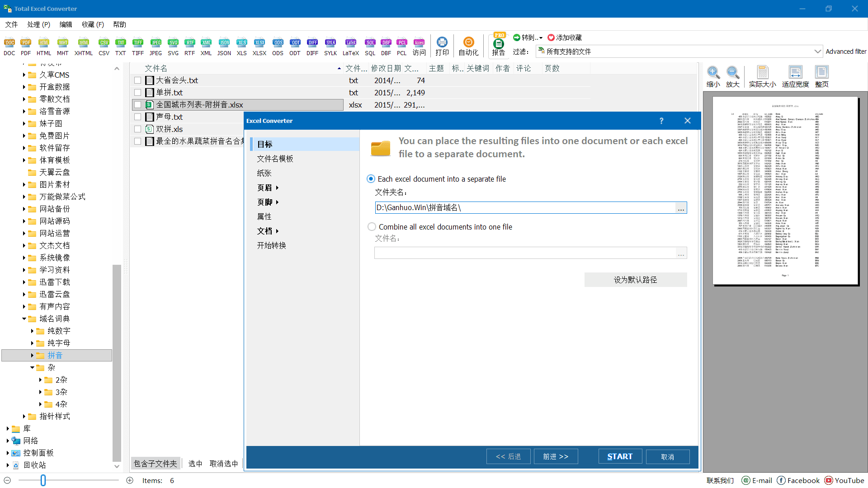Check the box for 单拼.txt
Viewport: 868px width, 488px height.
click(x=137, y=93)
